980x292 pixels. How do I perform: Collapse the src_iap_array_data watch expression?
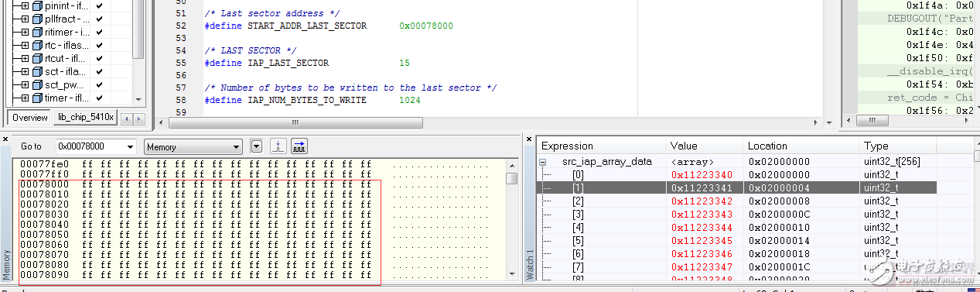(x=543, y=162)
